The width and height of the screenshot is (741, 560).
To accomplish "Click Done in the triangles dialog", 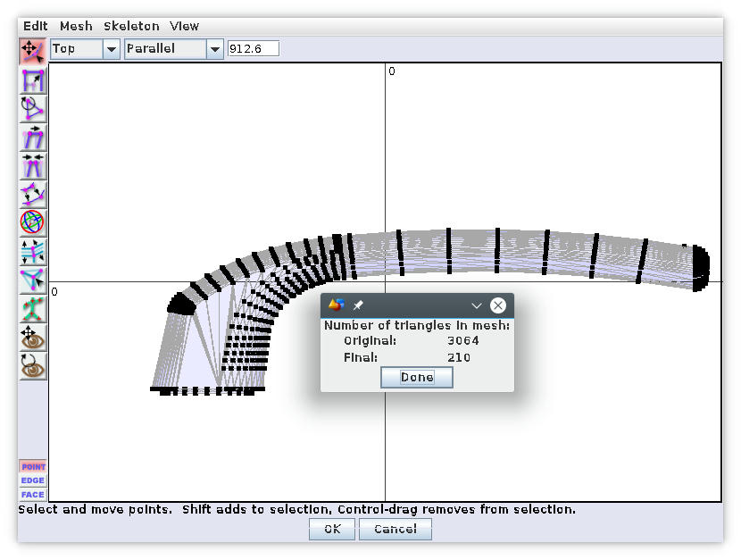I will (x=417, y=377).
